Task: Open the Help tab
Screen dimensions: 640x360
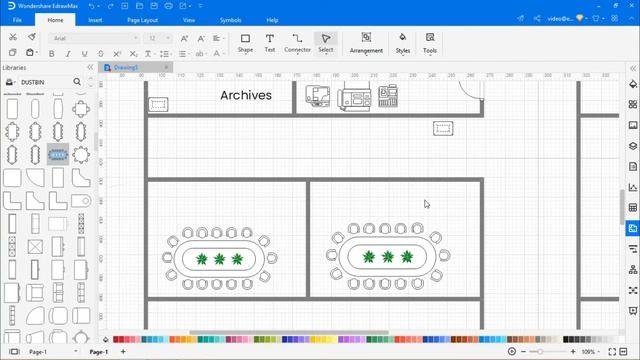Action: (272, 20)
